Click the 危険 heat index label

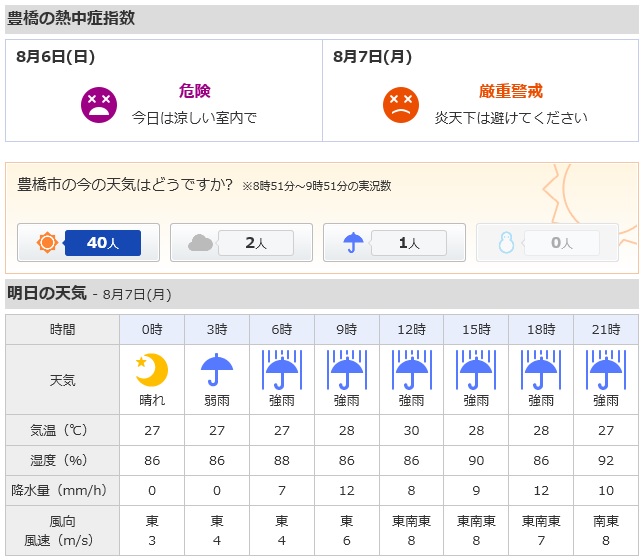195,91
